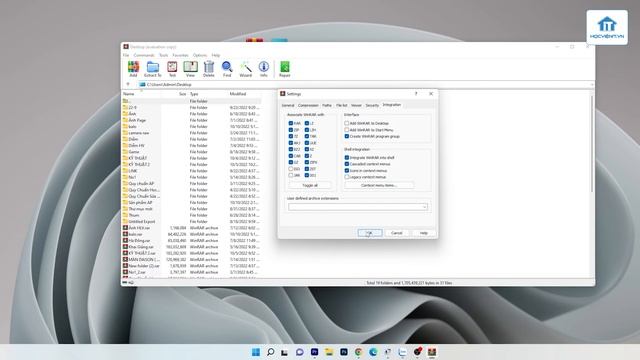Open the Help menu in WinRAR
640x360 pixels.
(216, 55)
